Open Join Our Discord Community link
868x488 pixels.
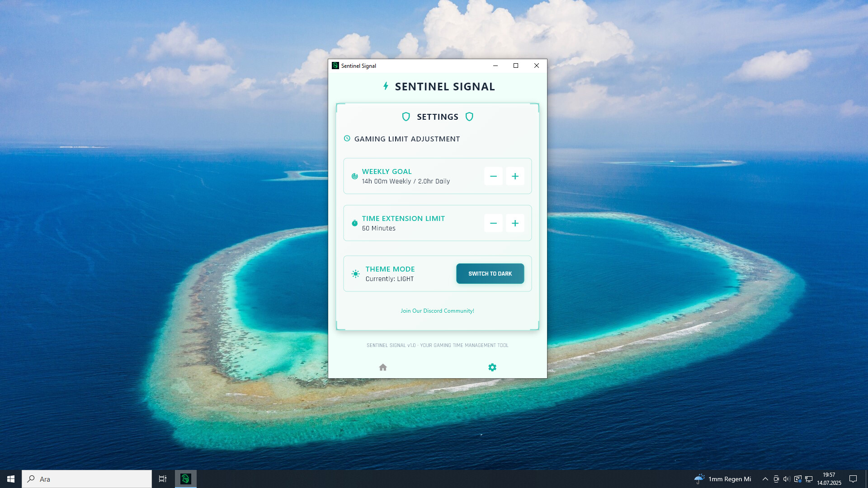pos(437,311)
